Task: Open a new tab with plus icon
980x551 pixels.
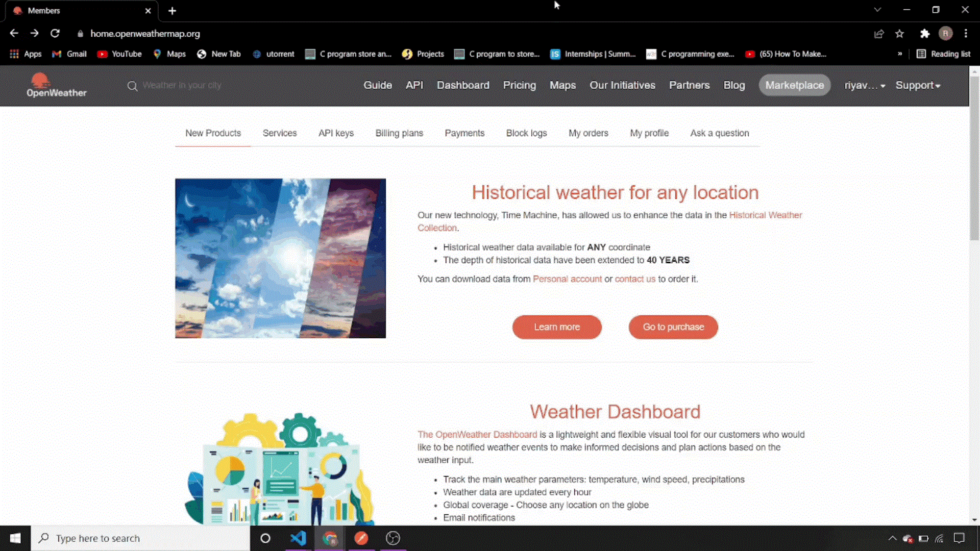Action: click(x=172, y=11)
